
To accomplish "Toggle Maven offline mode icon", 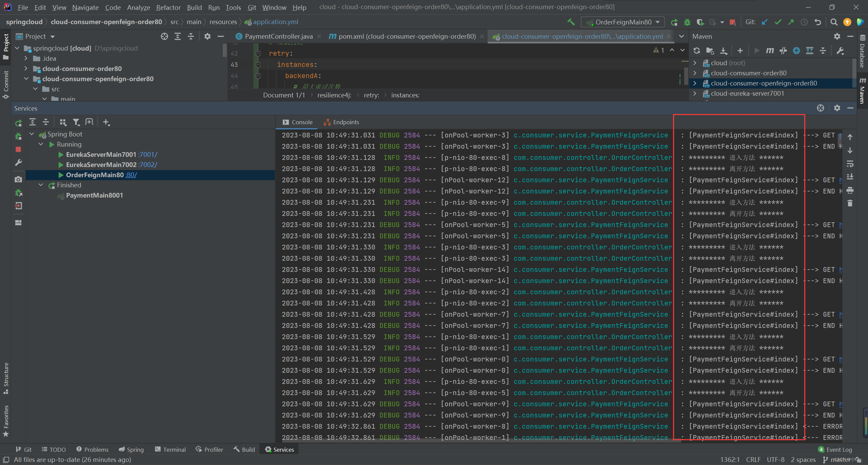I will click(783, 51).
